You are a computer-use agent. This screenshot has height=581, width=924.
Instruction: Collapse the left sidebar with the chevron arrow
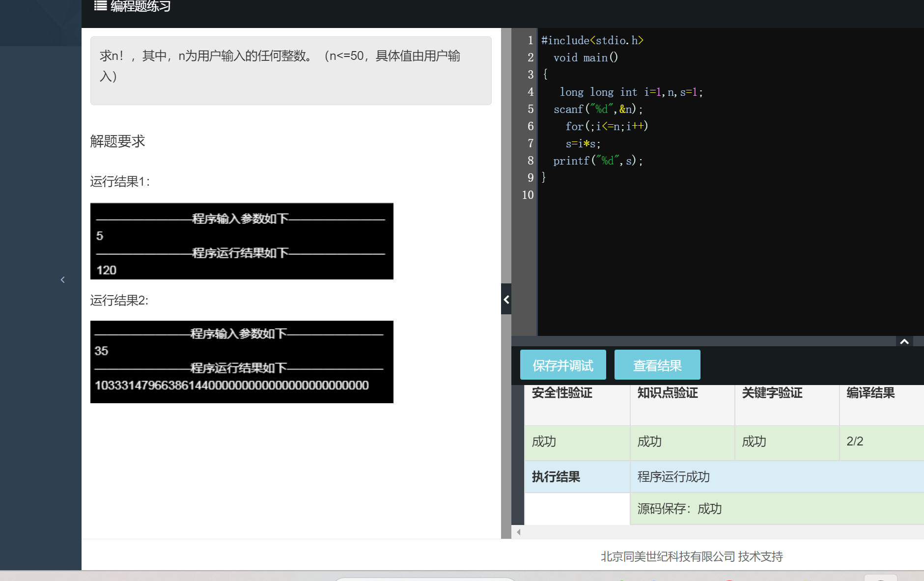click(62, 280)
